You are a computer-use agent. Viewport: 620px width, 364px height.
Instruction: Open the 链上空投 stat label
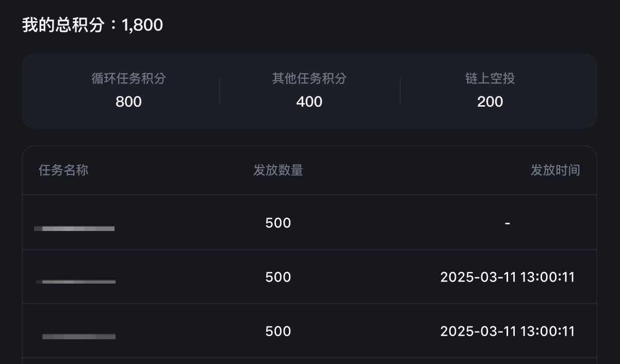490,78
